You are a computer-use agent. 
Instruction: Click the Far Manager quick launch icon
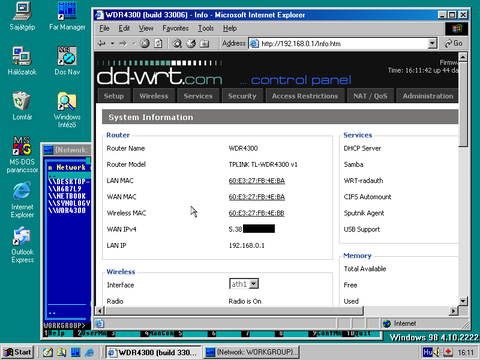coord(75,352)
